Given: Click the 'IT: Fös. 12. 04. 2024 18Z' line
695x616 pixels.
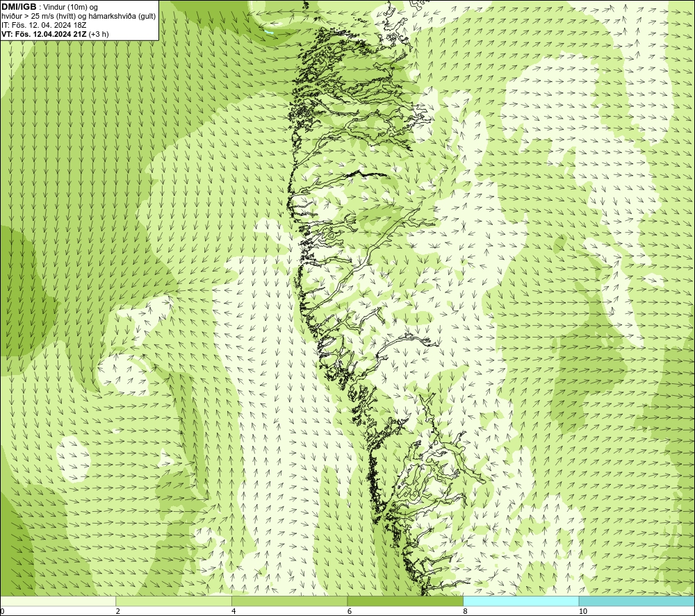Looking at the screenshot, I should pos(44,25).
